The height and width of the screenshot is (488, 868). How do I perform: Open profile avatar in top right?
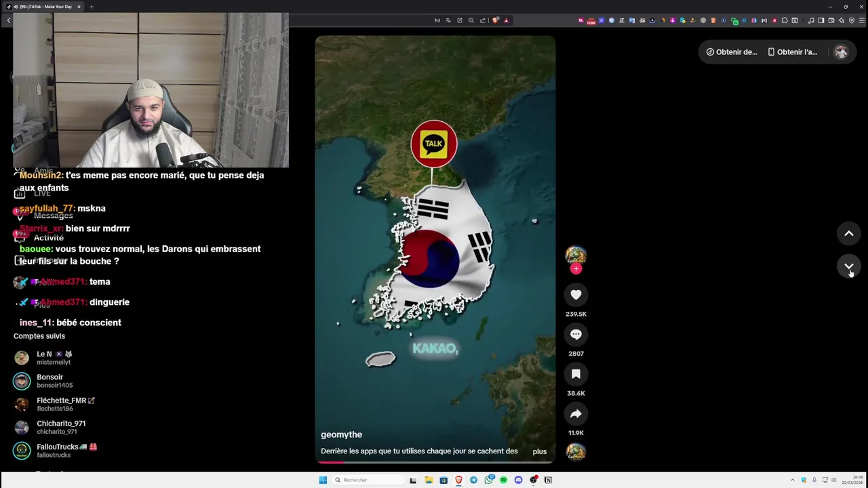(x=841, y=52)
